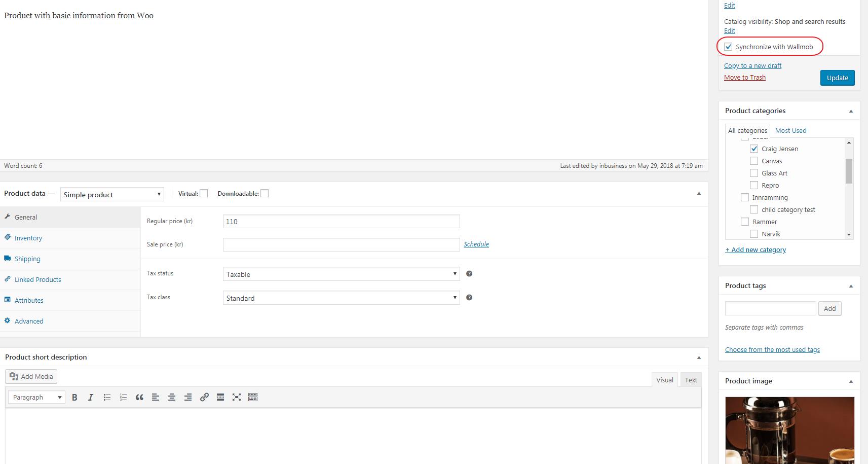Check the Repro category
Viewport: 868px width, 464px height.
(754, 185)
